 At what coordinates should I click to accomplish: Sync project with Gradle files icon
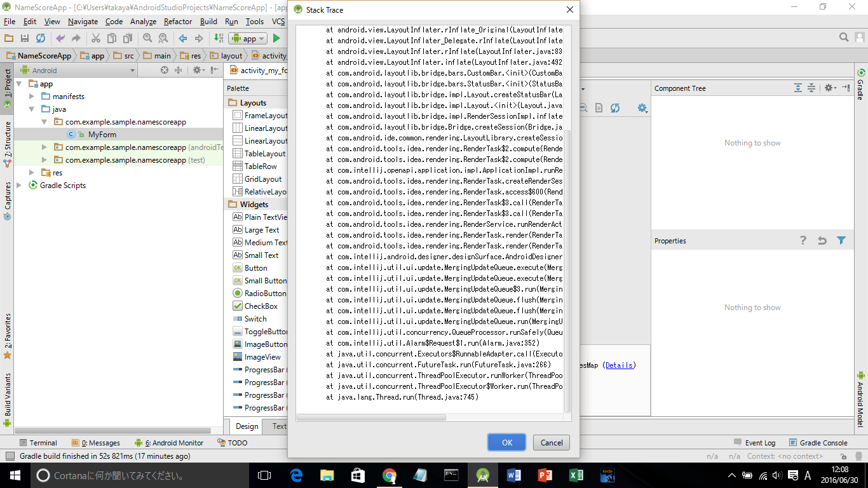coord(41,38)
